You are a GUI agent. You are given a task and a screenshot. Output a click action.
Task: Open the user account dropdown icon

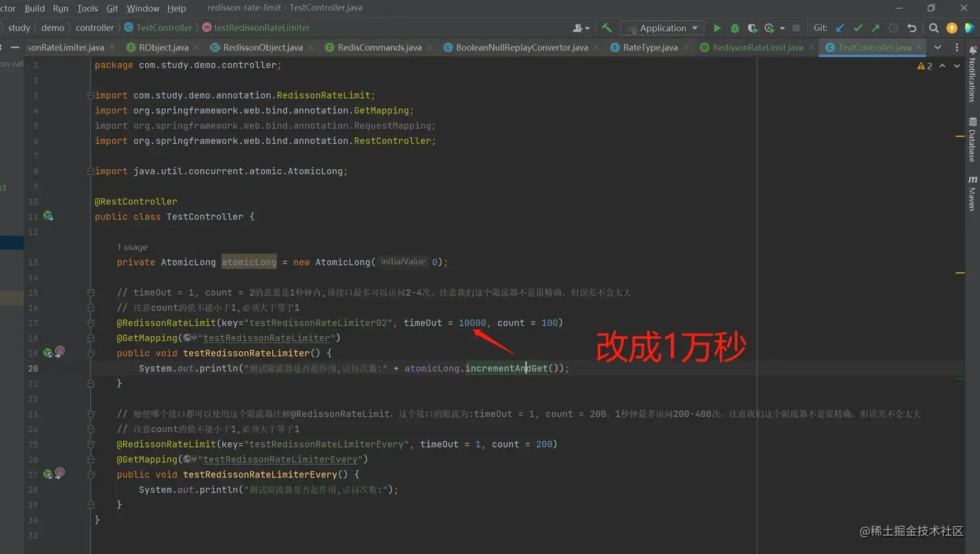click(x=581, y=28)
